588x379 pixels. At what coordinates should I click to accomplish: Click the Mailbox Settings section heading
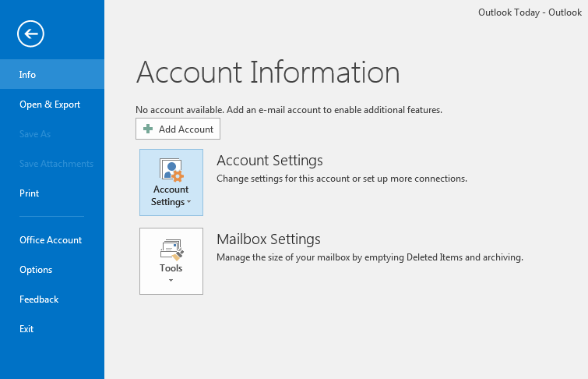click(x=269, y=239)
